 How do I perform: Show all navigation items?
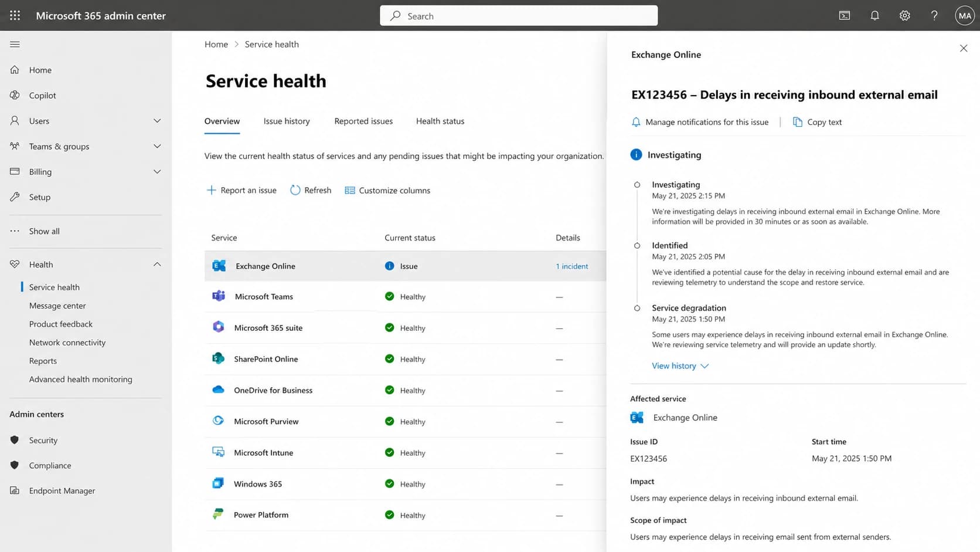click(x=45, y=231)
